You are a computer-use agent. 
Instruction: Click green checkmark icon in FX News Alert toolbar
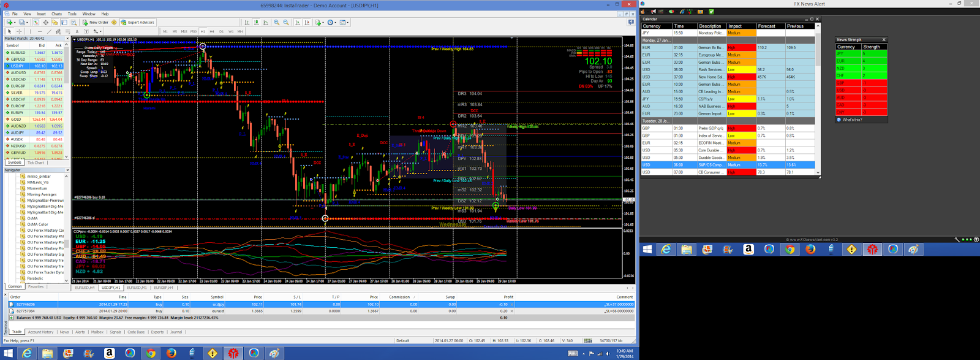click(x=712, y=12)
